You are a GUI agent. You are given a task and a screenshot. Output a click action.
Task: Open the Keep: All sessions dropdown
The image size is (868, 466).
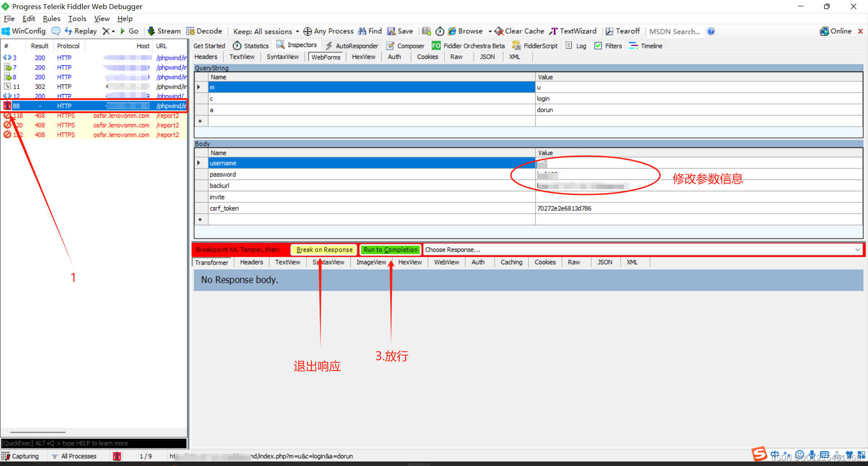[x=266, y=31]
